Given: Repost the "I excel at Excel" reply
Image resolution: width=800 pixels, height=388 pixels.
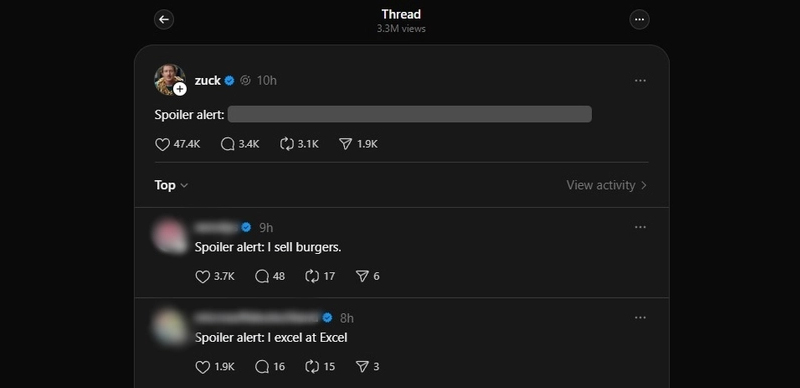Looking at the screenshot, I should 312,367.
